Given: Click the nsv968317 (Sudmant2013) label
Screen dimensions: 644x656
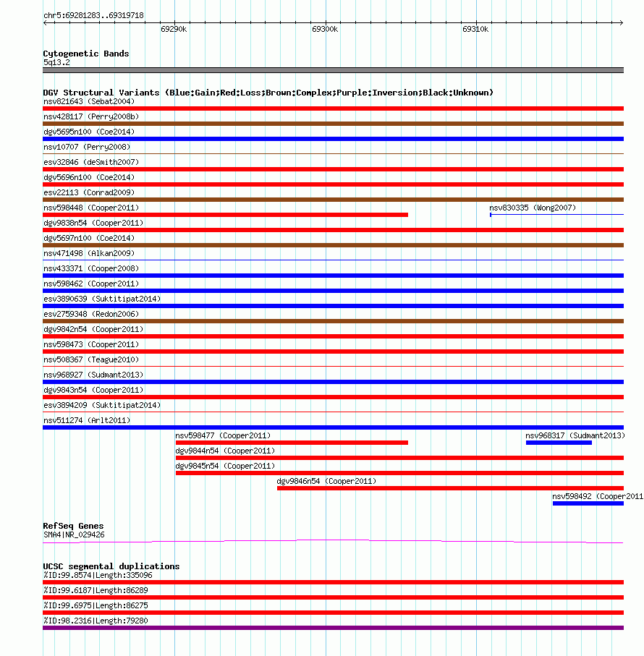Looking at the screenshot, I should [575, 436].
